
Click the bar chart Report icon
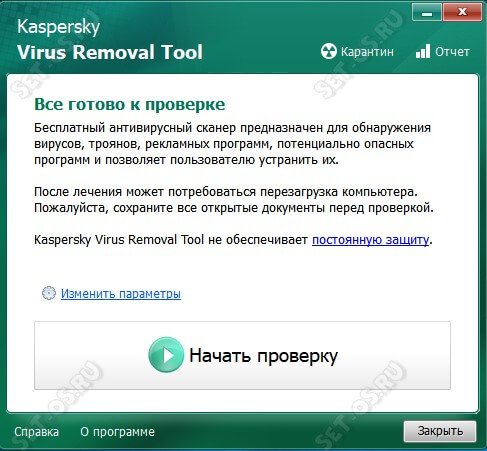[423, 51]
